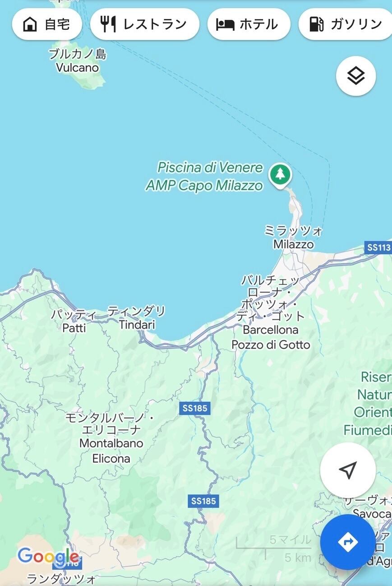Center map on my location arrow

348,470
